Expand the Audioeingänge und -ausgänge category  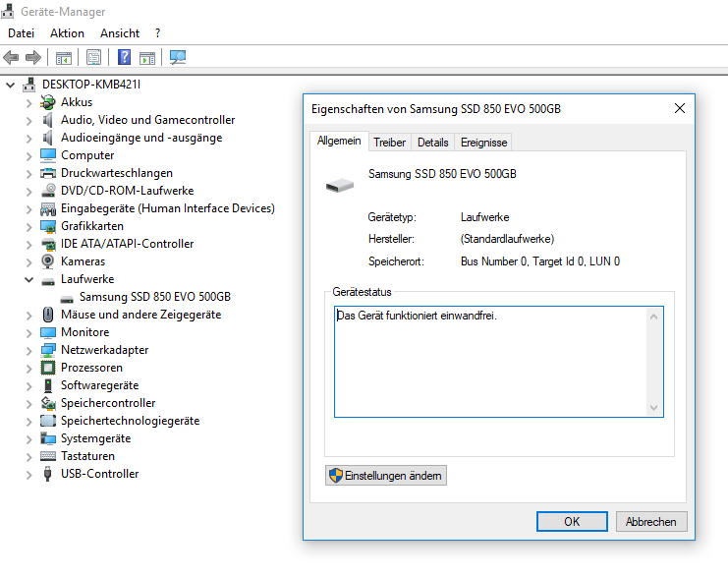[x=28, y=139]
